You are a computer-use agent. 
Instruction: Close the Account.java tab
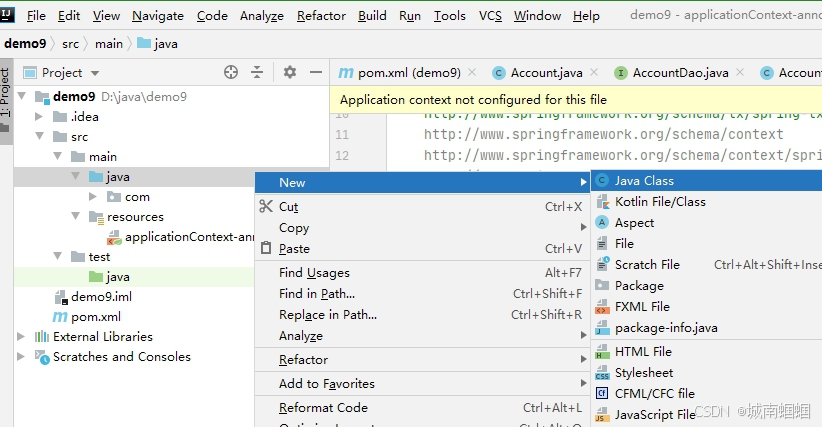click(594, 72)
